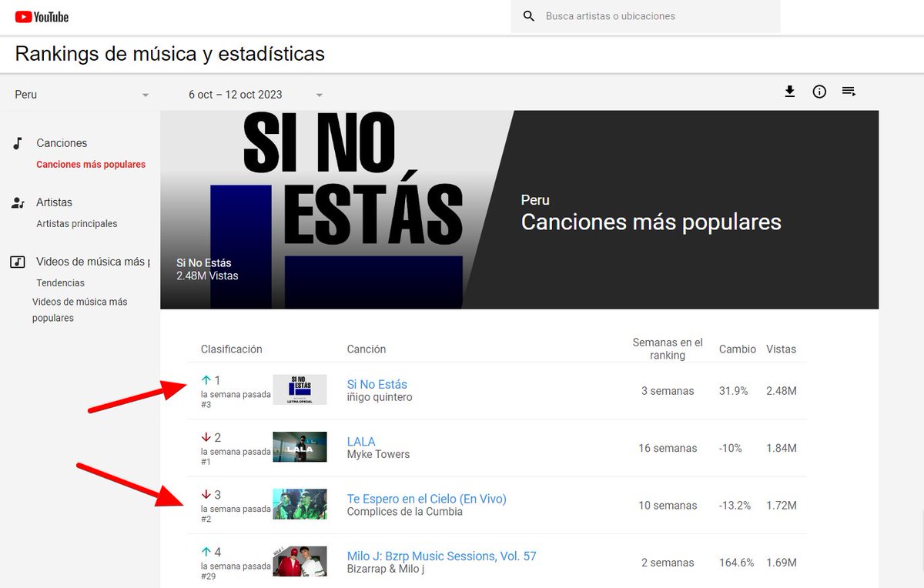The image size is (924, 588).
Task: Open the 'Si No Estás' row thumbnail
Action: pos(300,389)
